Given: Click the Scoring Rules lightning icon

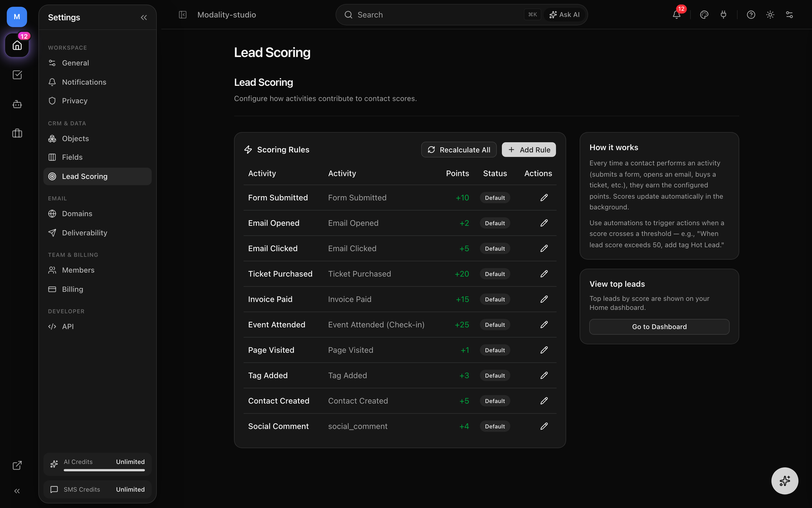Looking at the screenshot, I should coord(248,150).
